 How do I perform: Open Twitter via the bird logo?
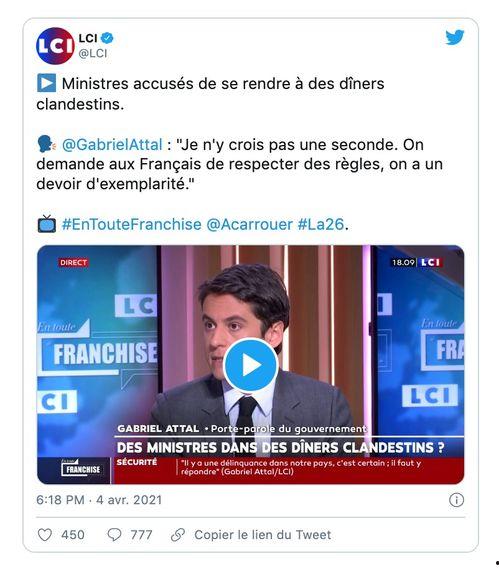(x=455, y=37)
